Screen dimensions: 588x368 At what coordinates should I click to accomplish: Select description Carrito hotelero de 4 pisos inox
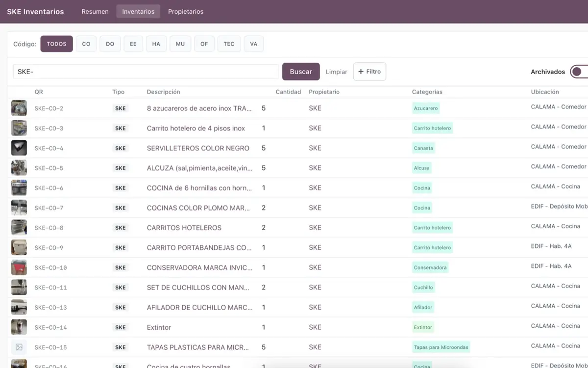(196, 128)
